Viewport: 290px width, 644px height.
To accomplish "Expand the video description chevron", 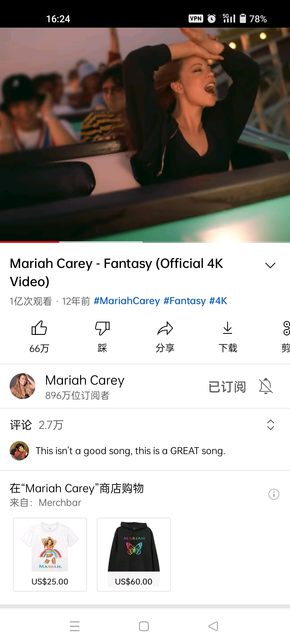I will click(x=270, y=265).
